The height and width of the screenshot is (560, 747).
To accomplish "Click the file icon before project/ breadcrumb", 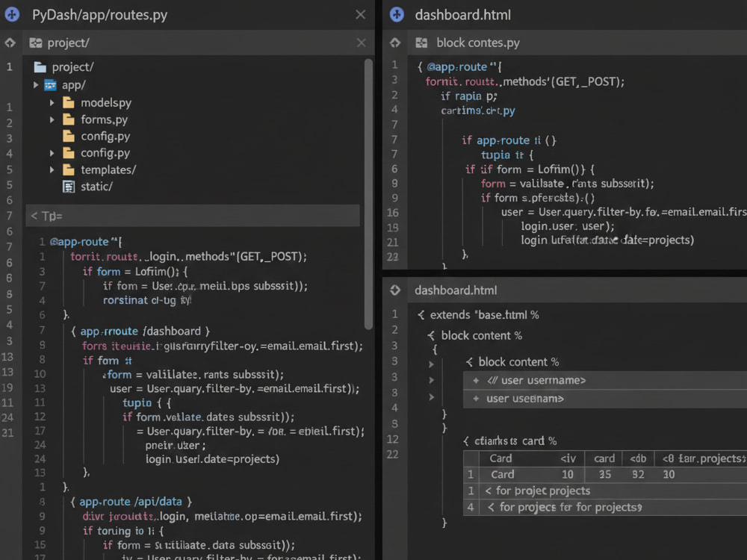I will [x=36, y=43].
